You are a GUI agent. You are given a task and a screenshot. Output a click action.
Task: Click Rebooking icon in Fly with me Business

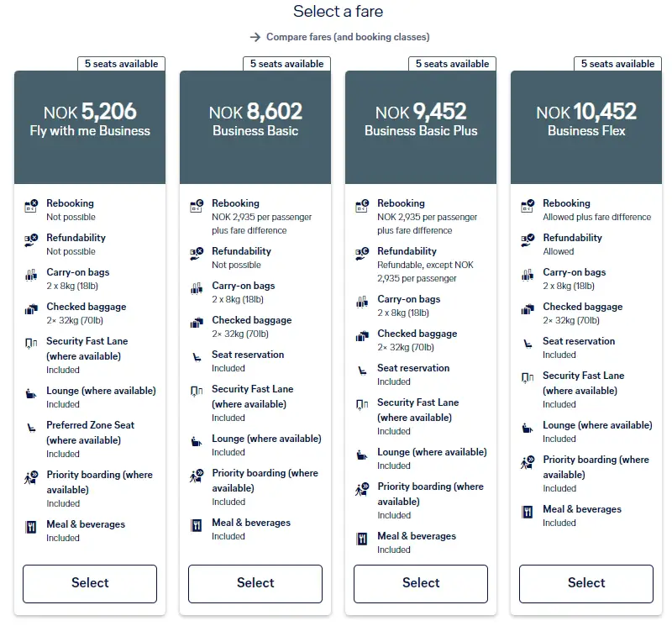32,204
